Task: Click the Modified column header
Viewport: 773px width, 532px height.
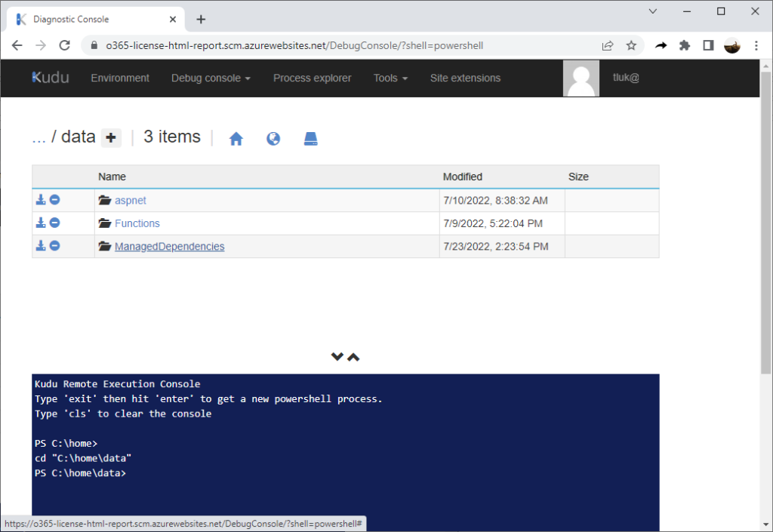Action: tap(463, 177)
